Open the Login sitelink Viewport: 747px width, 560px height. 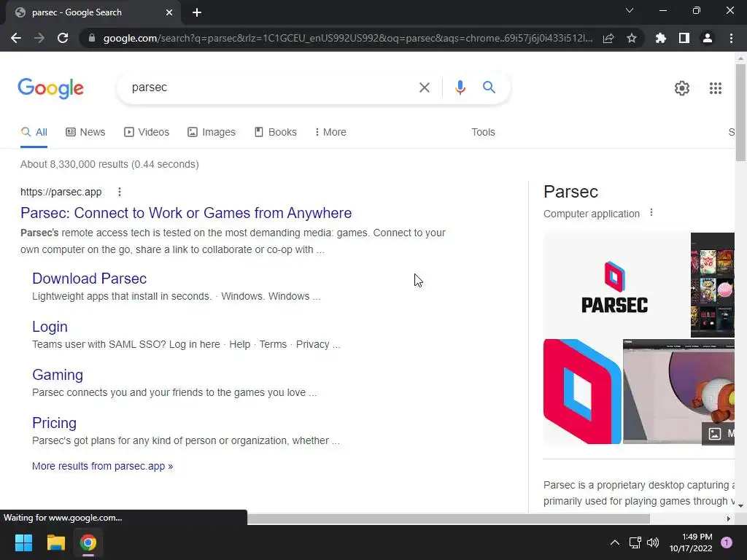click(50, 327)
